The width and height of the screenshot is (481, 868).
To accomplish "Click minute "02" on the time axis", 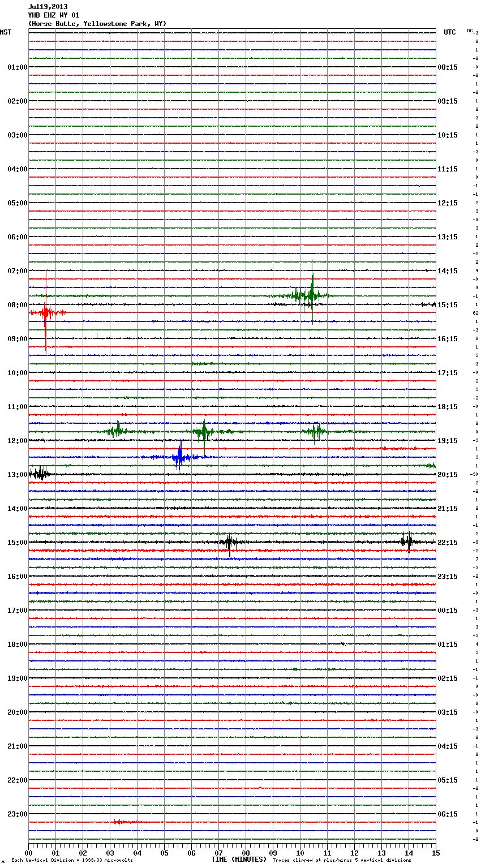I will (83, 853).
